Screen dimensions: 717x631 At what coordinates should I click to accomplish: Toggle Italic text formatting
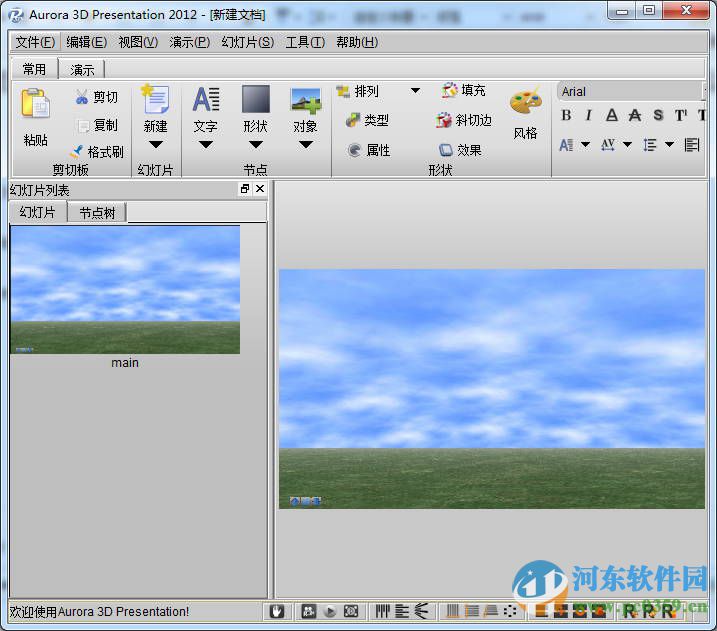pos(589,115)
